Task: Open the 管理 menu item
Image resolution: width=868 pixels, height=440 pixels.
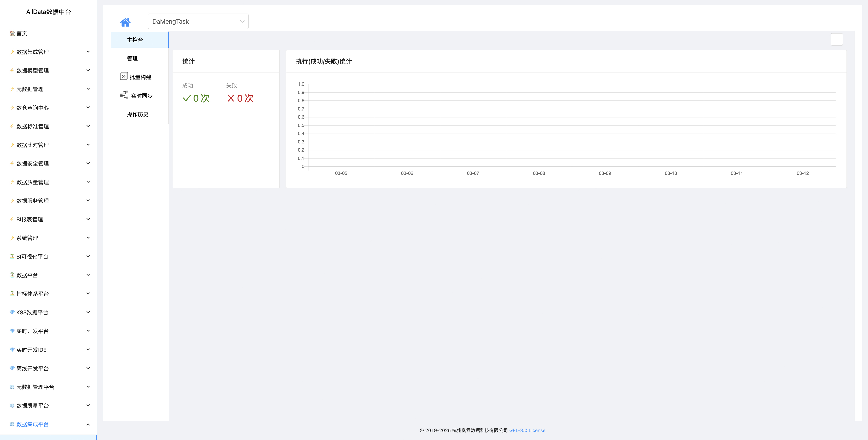Action: pos(132,58)
